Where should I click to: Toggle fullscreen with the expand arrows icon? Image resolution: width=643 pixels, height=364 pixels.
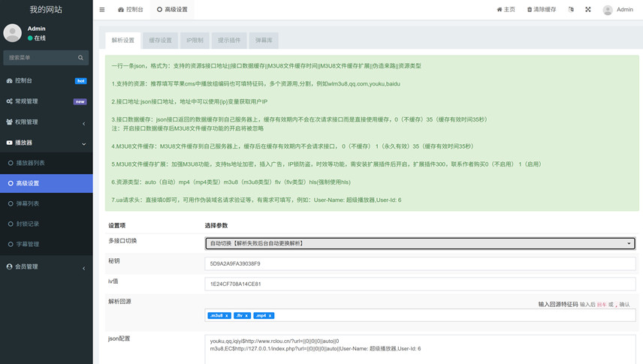point(587,10)
